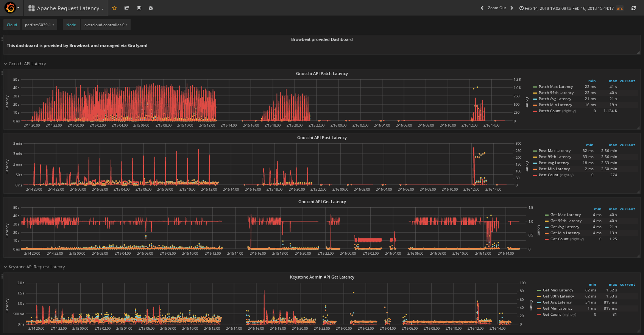Shift time range backward with left arrow
644x335 pixels.
click(482, 8)
